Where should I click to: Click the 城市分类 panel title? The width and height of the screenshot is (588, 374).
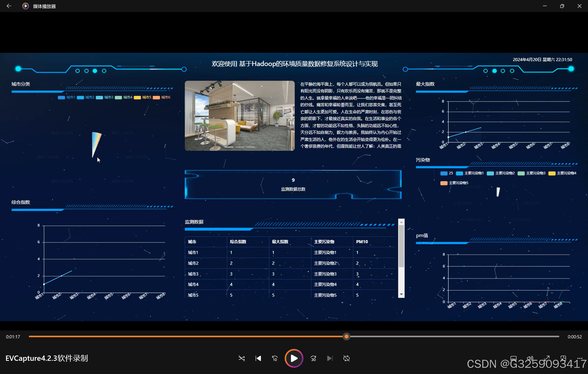coord(21,84)
